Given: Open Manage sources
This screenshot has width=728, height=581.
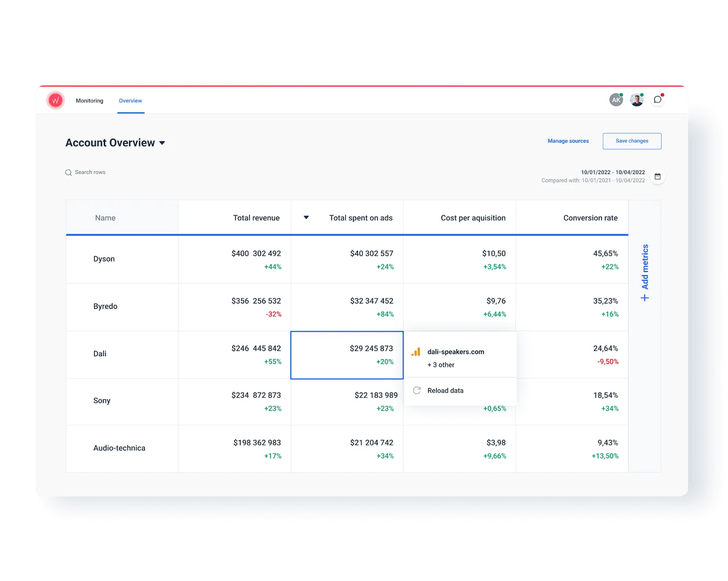Looking at the screenshot, I should click(568, 141).
